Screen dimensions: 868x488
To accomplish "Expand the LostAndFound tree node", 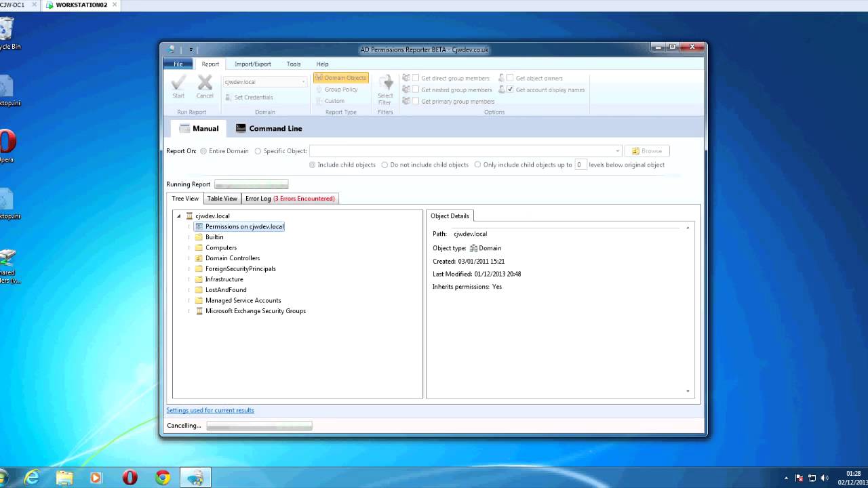I will [x=189, y=290].
